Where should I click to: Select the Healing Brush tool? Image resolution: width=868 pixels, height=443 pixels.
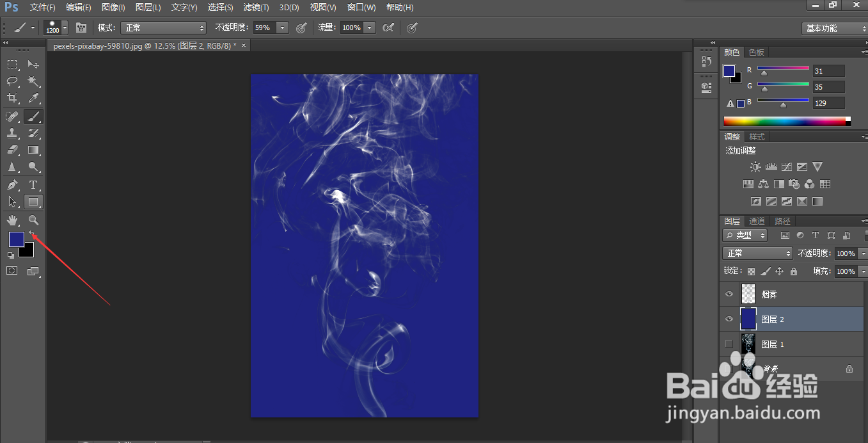tap(12, 117)
